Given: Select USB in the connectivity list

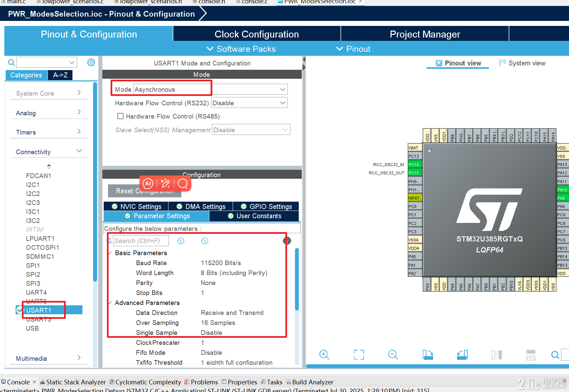Looking at the screenshot, I should pyautogui.click(x=32, y=328).
